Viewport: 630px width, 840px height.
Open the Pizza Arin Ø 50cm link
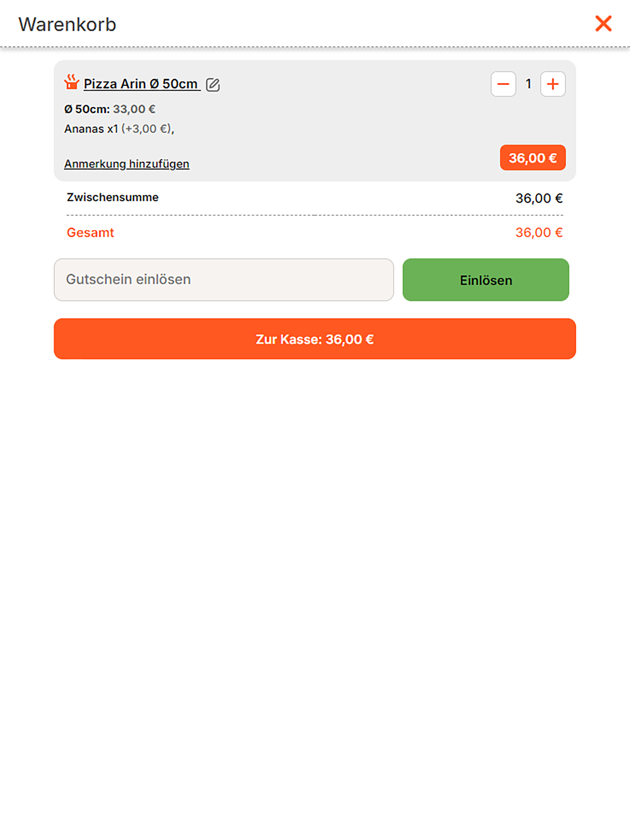(142, 84)
